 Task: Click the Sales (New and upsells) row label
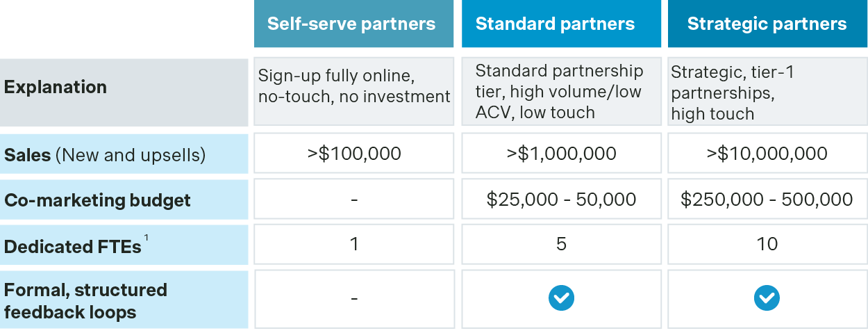105,154
